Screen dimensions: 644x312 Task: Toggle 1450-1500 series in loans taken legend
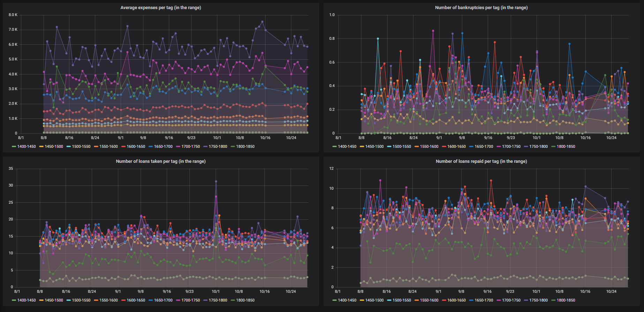[51, 300]
